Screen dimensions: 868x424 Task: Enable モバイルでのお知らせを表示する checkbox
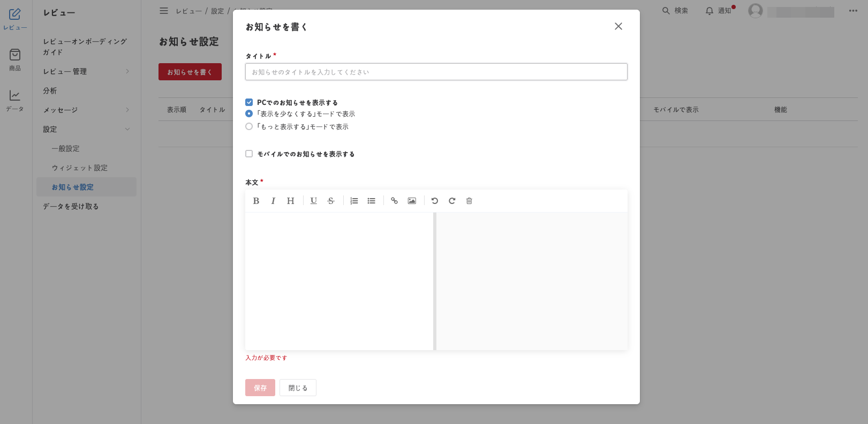(249, 154)
